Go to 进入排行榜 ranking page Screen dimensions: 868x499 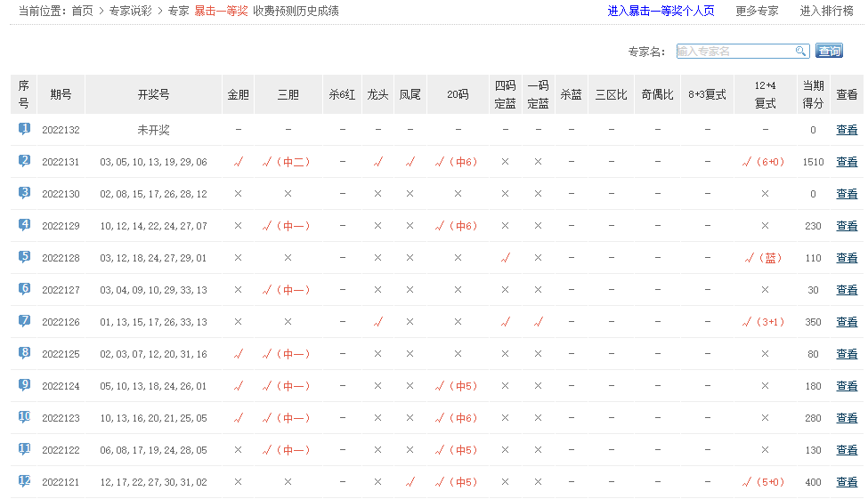point(826,12)
